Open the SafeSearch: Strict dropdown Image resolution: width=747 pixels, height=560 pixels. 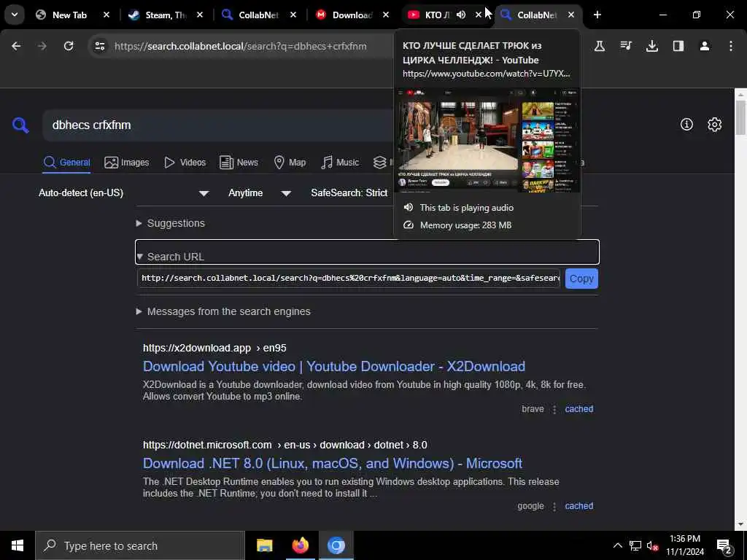click(350, 192)
